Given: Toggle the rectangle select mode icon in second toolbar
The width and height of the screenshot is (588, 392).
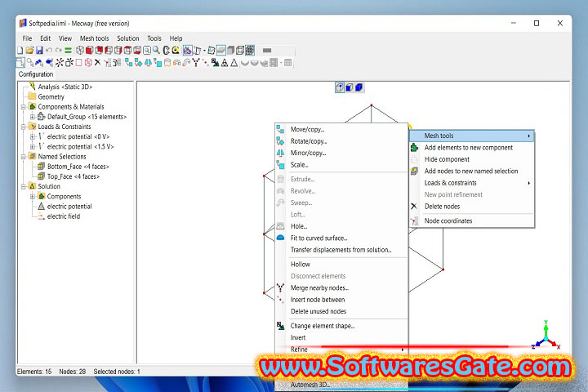Looking at the screenshot, I should pyautogui.click(x=20, y=63).
